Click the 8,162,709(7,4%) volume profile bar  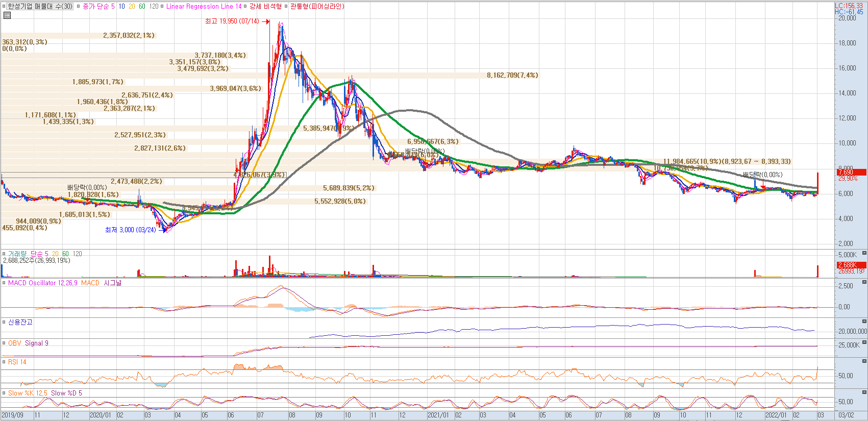(269, 76)
